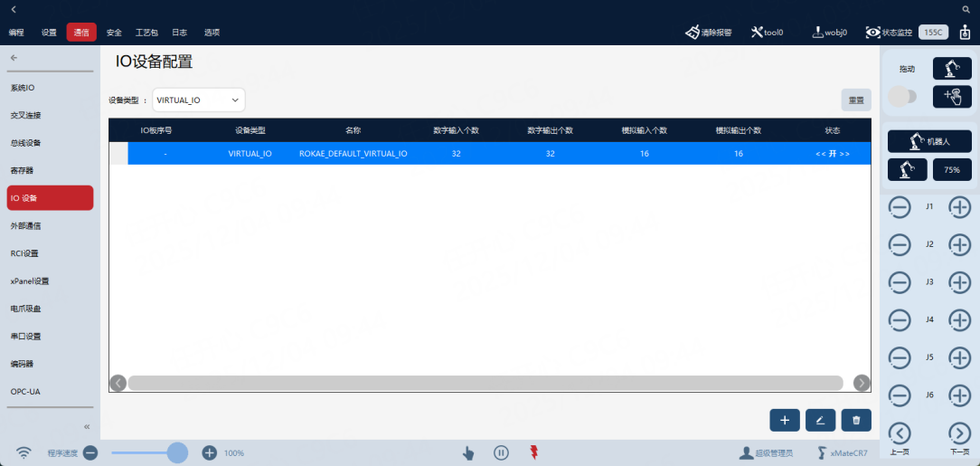Open the search magnifier icon
Screen dimensions: 980x466
point(966,9)
